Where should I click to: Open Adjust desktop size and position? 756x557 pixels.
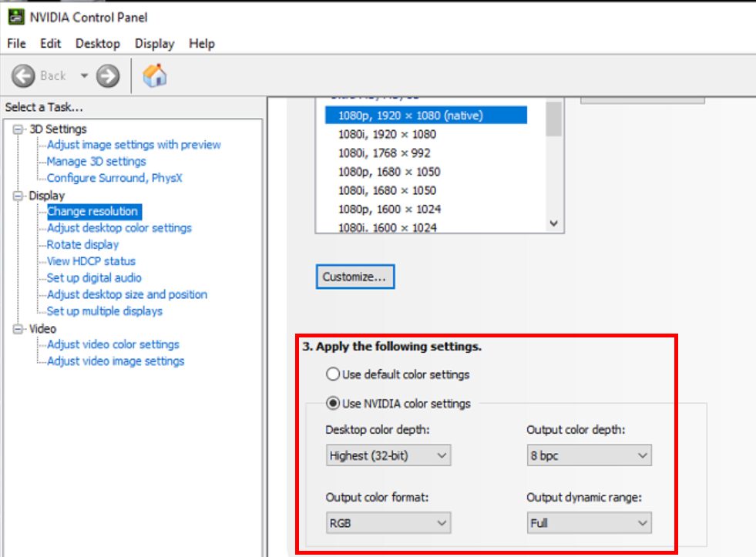coord(127,294)
